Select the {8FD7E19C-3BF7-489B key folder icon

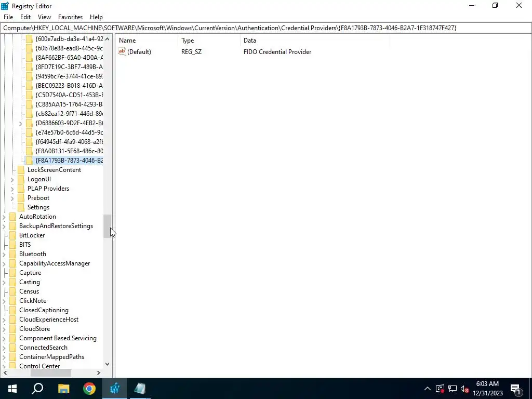point(29,67)
